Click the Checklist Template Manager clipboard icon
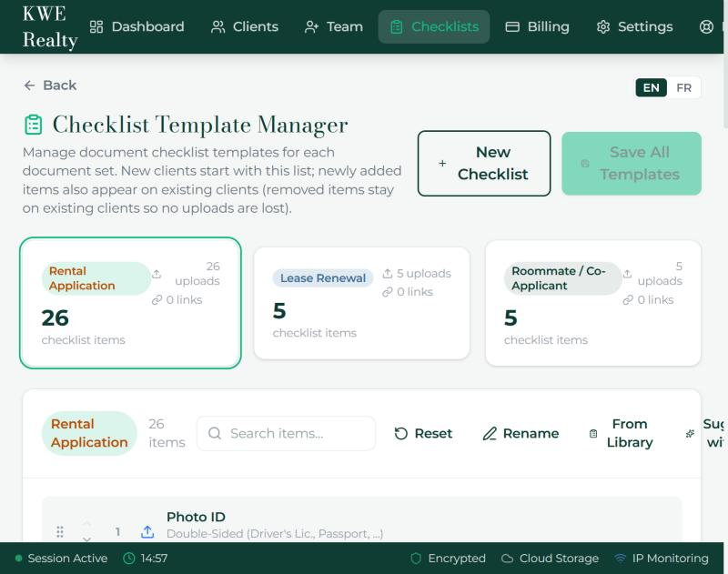This screenshot has height=574, width=728. [x=33, y=125]
